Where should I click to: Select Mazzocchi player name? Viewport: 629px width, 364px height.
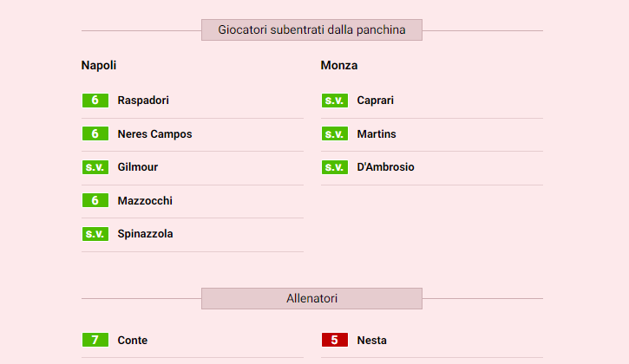(x=145, y=201)
